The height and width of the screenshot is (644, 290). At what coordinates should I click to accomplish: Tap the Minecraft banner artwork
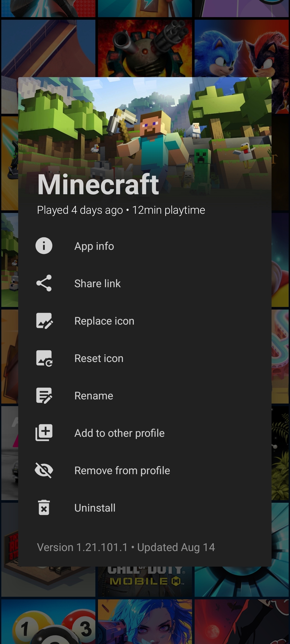coord(145,130)
